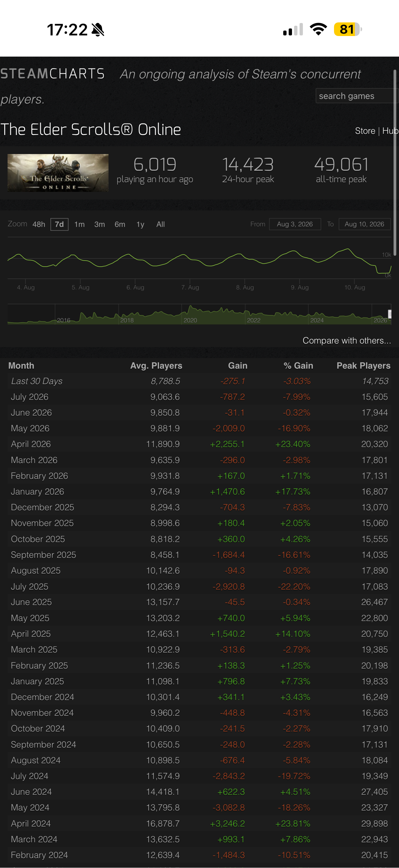Open the SteamCharts home logo
Viewport: 399px width, 868px height.
53,74
